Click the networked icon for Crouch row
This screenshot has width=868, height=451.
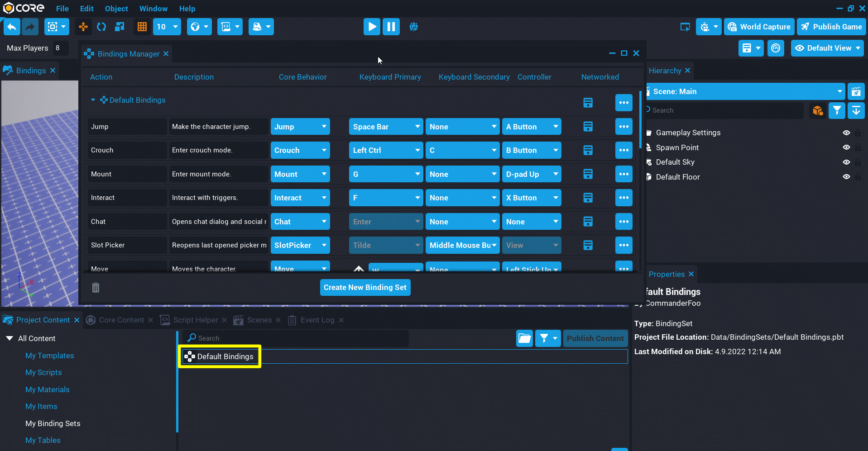pyautogui.click(x=588, y=150)
